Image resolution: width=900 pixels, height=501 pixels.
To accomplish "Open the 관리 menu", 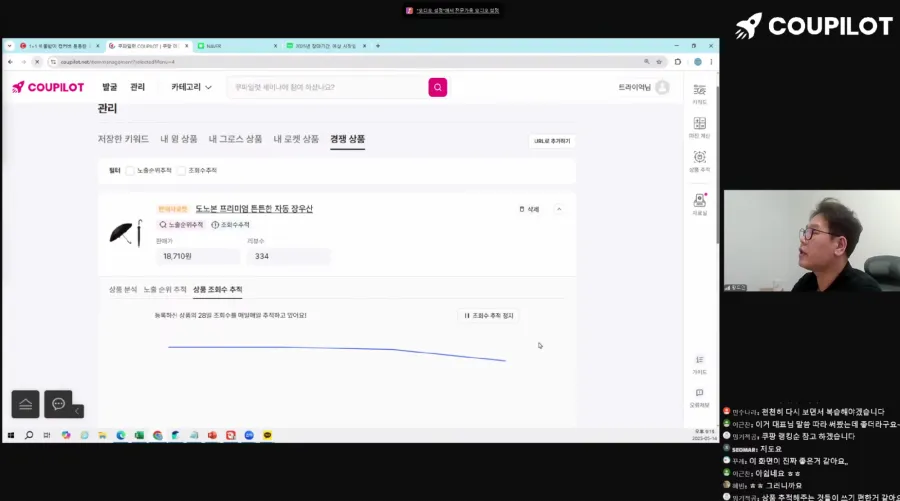I will 138,87.
